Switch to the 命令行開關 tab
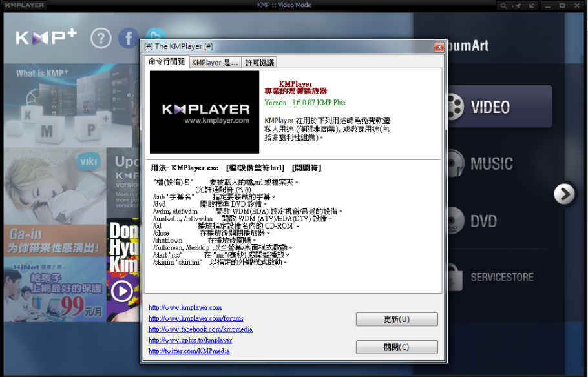 167,61
